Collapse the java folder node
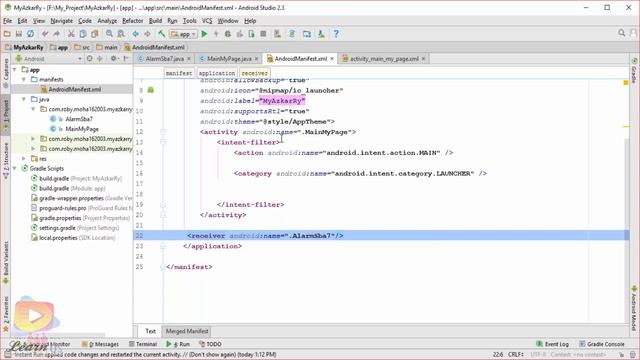 click(x=24, y=99)
